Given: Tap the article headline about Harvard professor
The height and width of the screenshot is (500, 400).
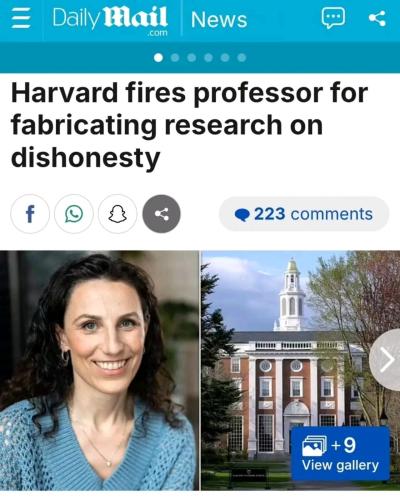Looking at the screenshot, I should (189, 125).
